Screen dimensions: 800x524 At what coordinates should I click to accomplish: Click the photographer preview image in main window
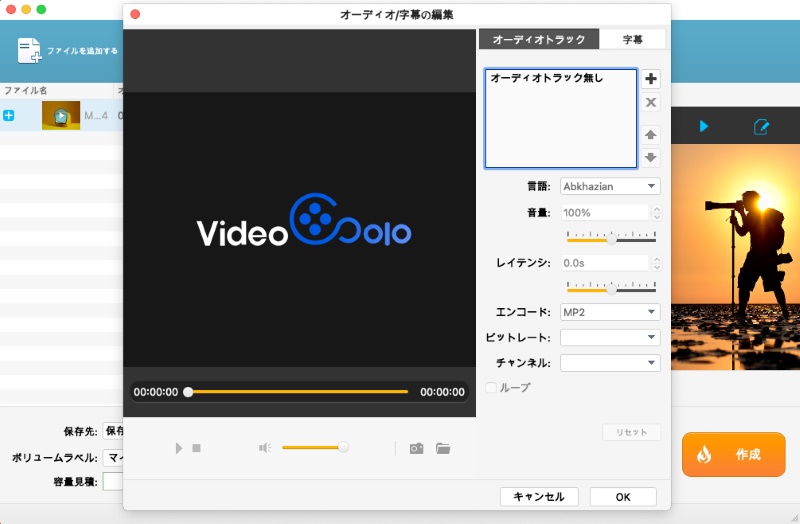735,257
